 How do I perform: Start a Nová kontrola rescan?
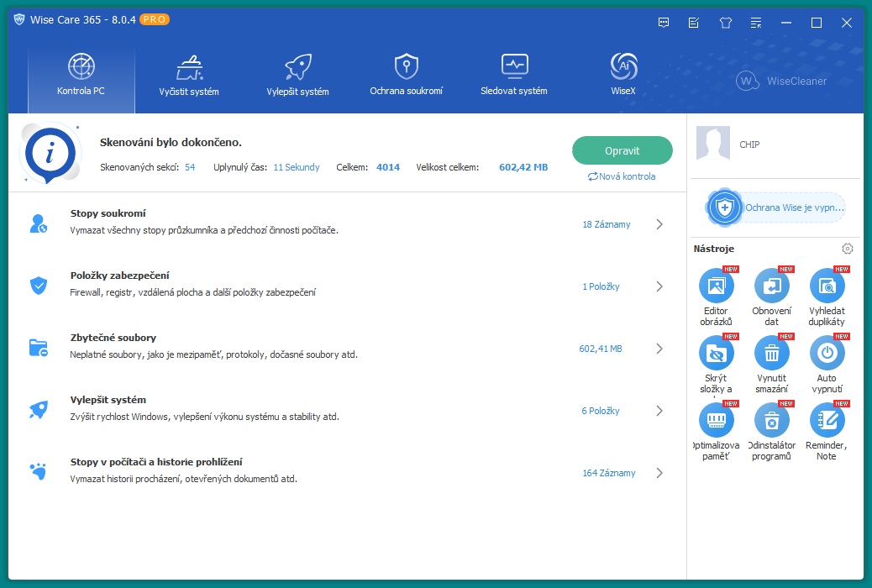click(622, 176)
